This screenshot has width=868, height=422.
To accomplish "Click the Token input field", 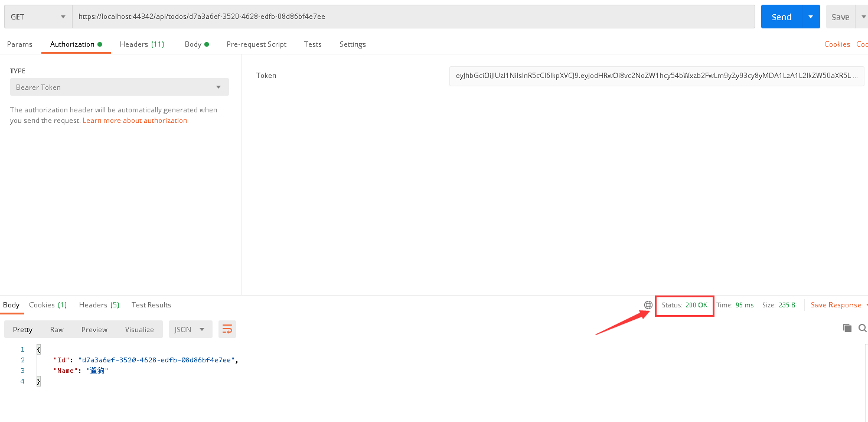I will [657, 76].
